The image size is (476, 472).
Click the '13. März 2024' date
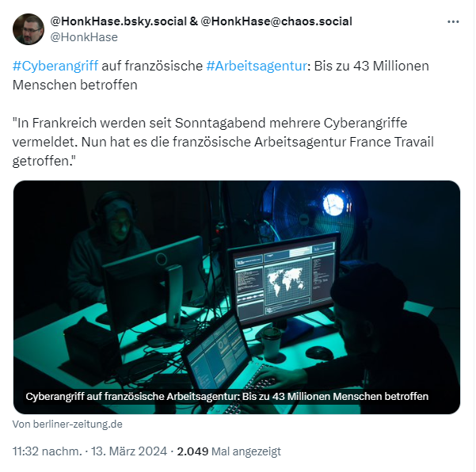129,451
